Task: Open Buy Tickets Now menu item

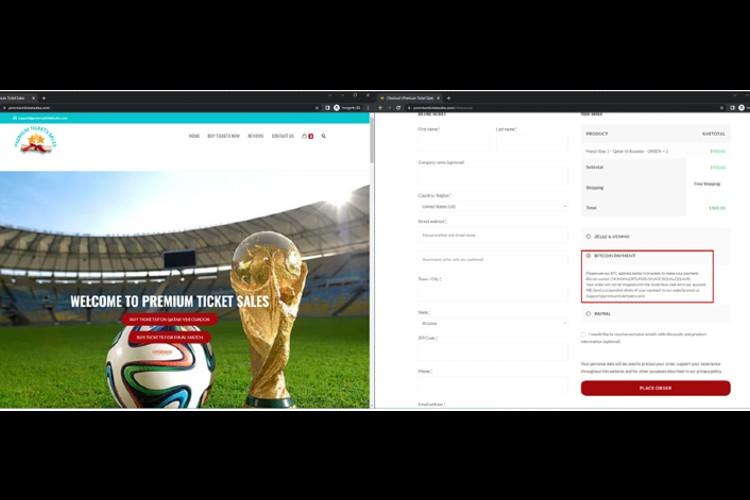Action: pos(223,136)
